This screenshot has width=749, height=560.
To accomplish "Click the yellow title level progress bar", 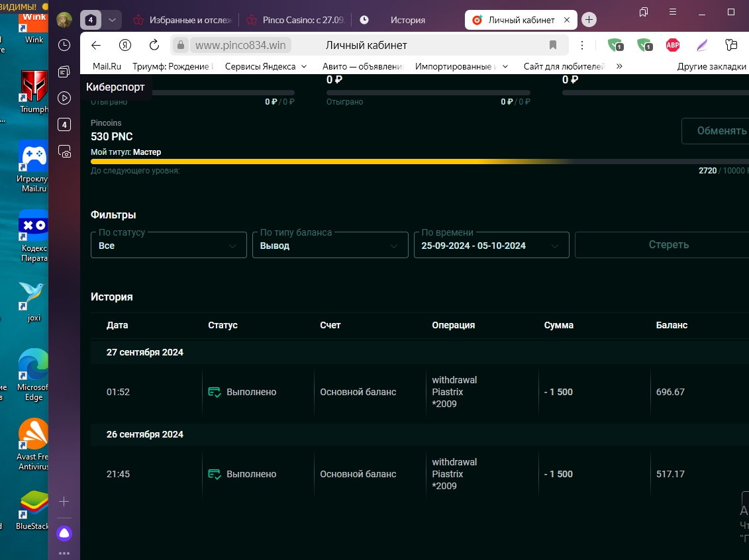I will coord(420,162).
